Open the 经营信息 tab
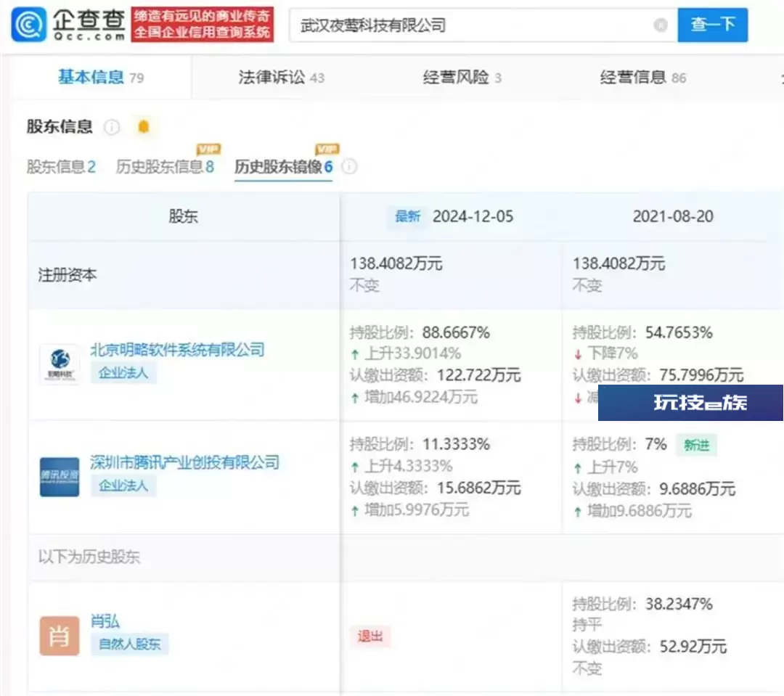Image resolution: width=784 pixels, height=696 pixels. [x=643, y=78]
